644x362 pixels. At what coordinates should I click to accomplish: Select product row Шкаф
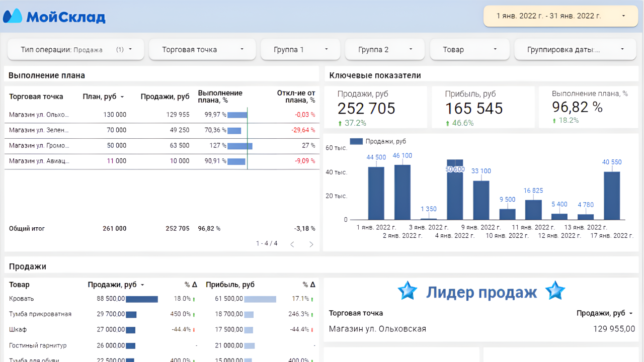pyautogui.click(x=162, y=330)
